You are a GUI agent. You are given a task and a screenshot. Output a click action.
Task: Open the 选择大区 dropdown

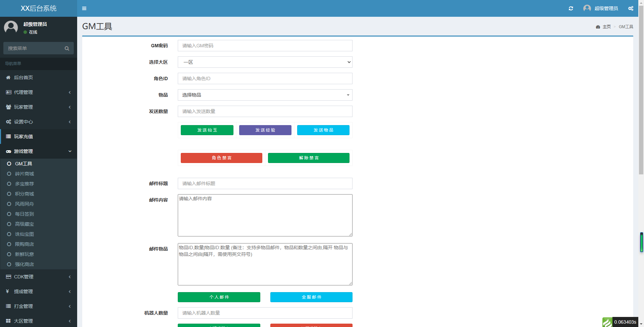coord(265,62)
